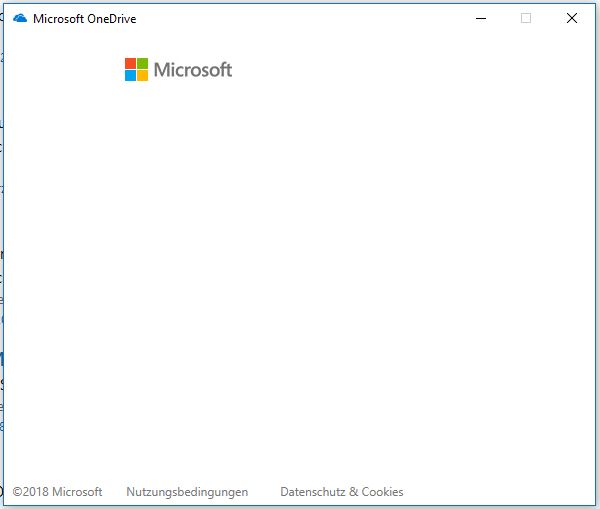Close the Microsoft OneDrive window
This screenshot has width=600, height=509.
[x=572, y=18]
